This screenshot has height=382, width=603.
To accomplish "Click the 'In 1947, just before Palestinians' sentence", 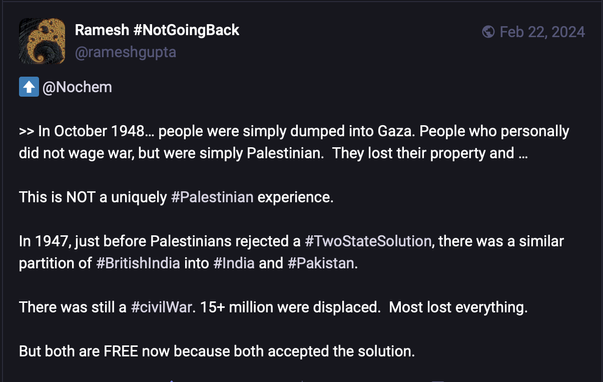I will point(160,241).
